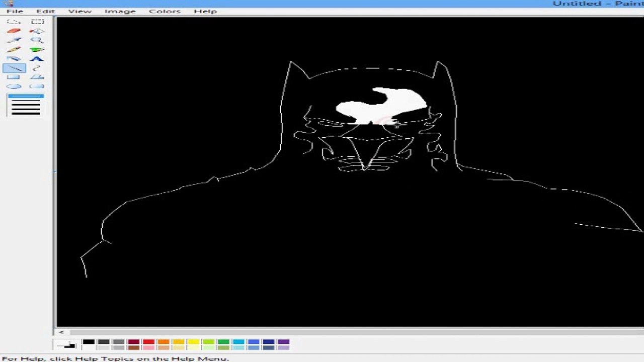Select the thinnest line width option

pos(26,96)
